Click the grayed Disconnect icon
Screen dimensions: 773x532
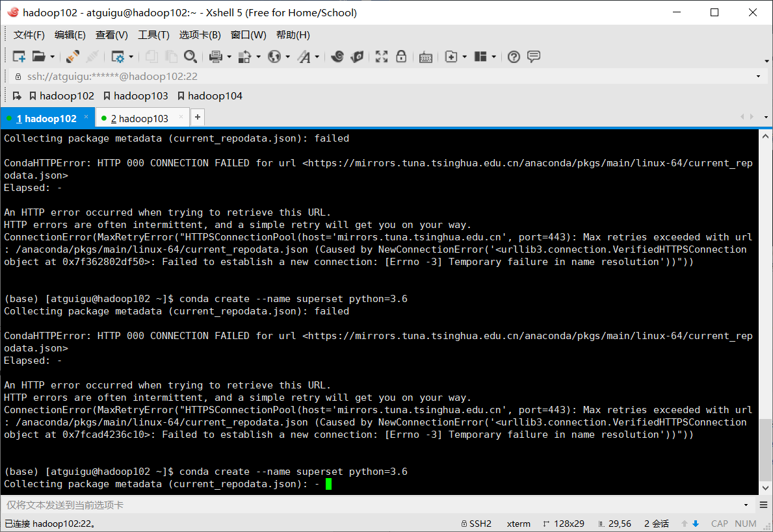[92, 57]
